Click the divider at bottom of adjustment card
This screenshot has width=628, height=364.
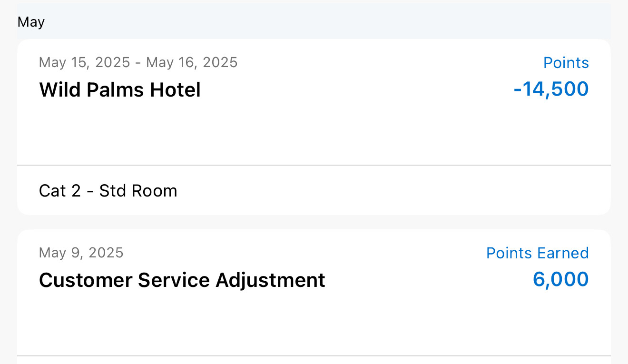click(x=314, y=355)
